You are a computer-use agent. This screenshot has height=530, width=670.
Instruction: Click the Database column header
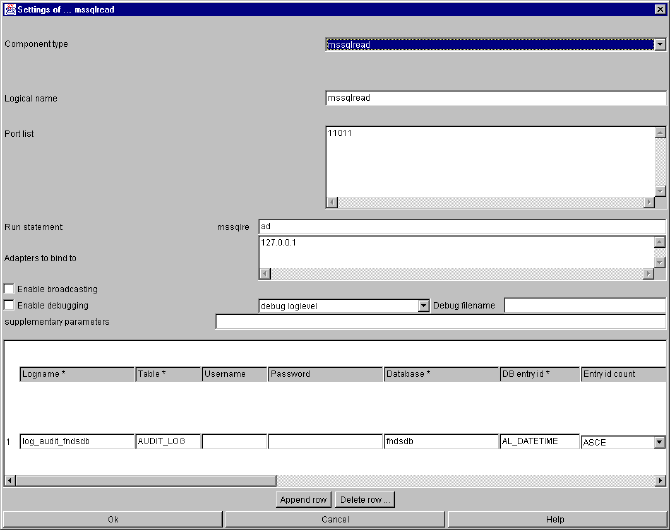[441, 374]
